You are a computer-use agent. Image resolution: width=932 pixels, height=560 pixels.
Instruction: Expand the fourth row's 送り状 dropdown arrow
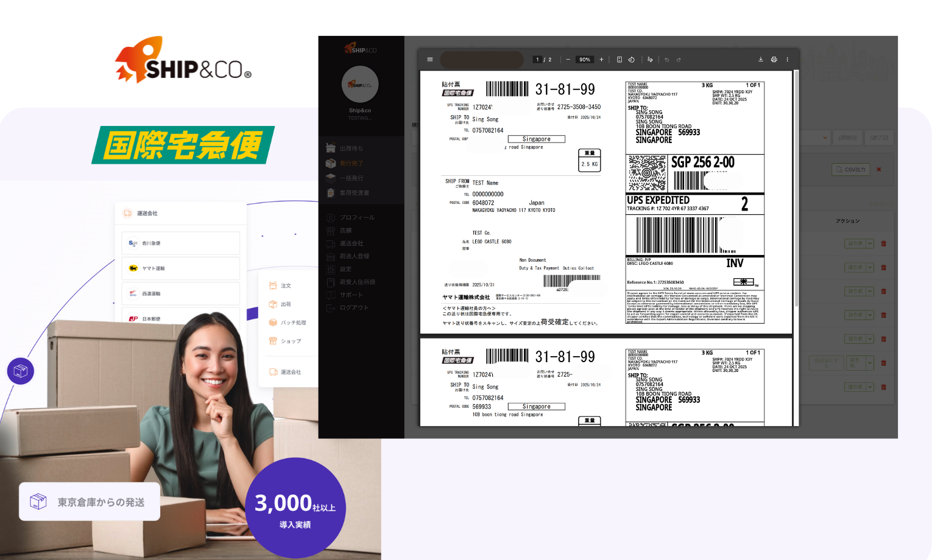click(870, 315)
